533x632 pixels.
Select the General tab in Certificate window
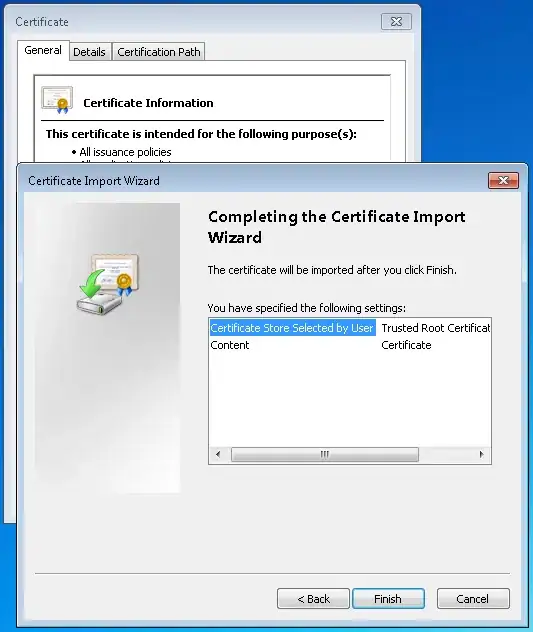coord(43,50)
